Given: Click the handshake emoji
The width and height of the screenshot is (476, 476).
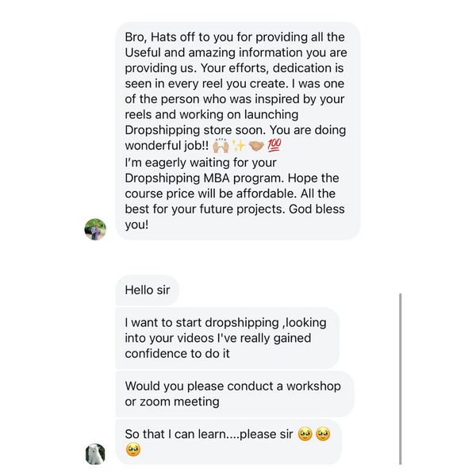Looking at the screenshot, I should (x=256, y=146).
